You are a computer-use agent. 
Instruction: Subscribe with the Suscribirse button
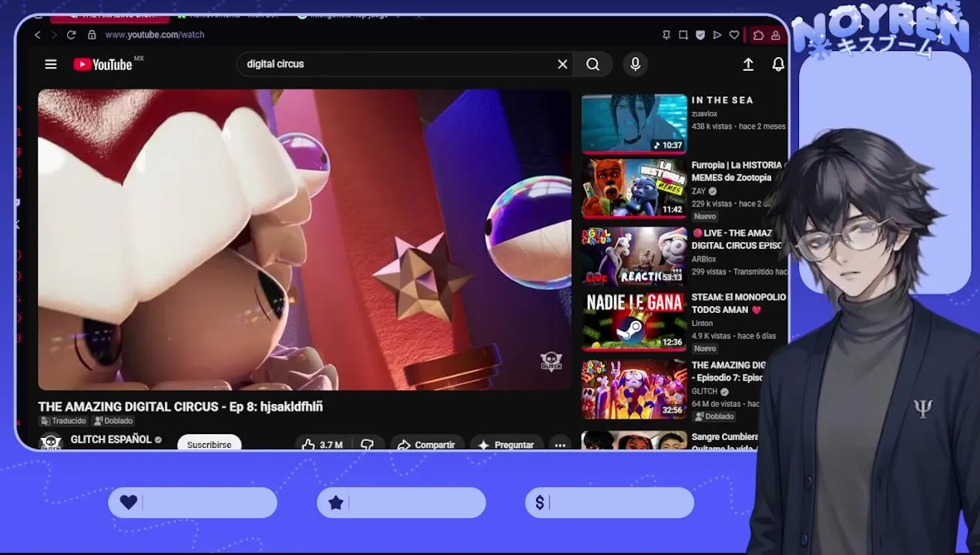point(209,444)
